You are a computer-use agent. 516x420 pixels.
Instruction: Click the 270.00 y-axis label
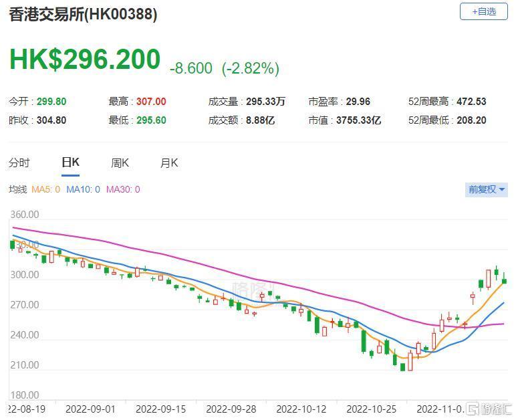[25, 305]
